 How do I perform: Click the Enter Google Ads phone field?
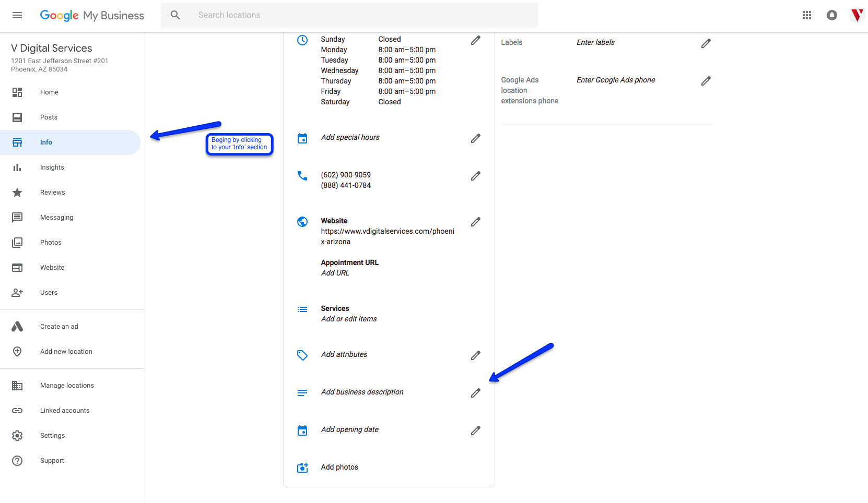point(616,80)
